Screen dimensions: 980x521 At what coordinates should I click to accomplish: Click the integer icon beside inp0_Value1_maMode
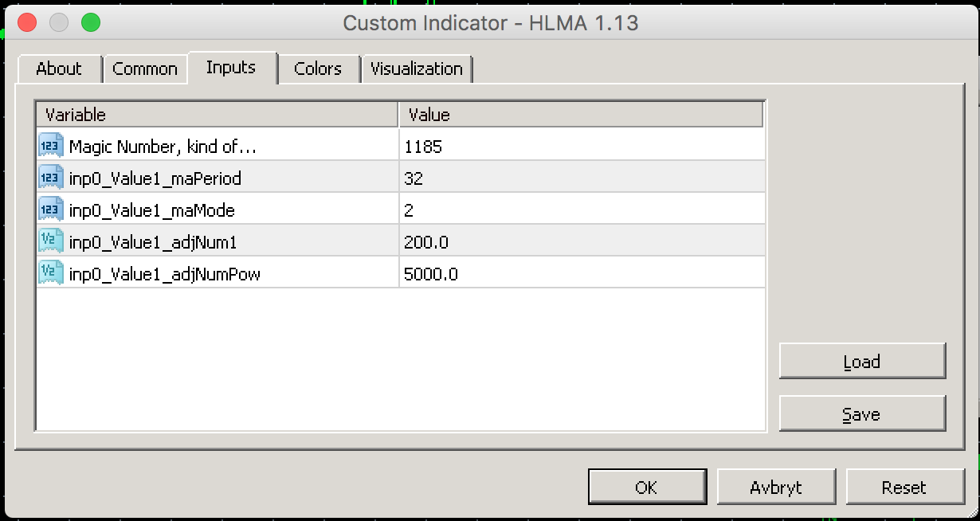pyautogui.click(x=49, y=210)
